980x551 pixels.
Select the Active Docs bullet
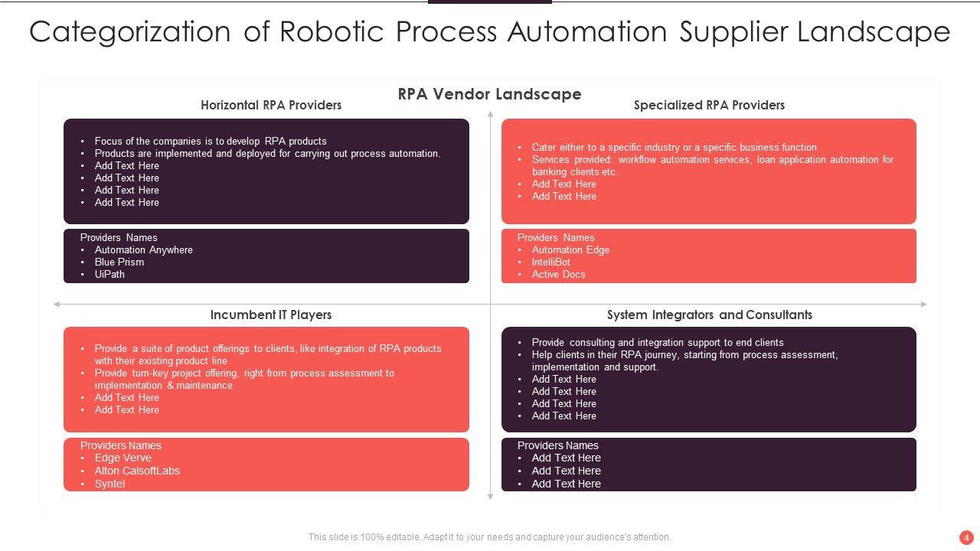tap(558, 274)
